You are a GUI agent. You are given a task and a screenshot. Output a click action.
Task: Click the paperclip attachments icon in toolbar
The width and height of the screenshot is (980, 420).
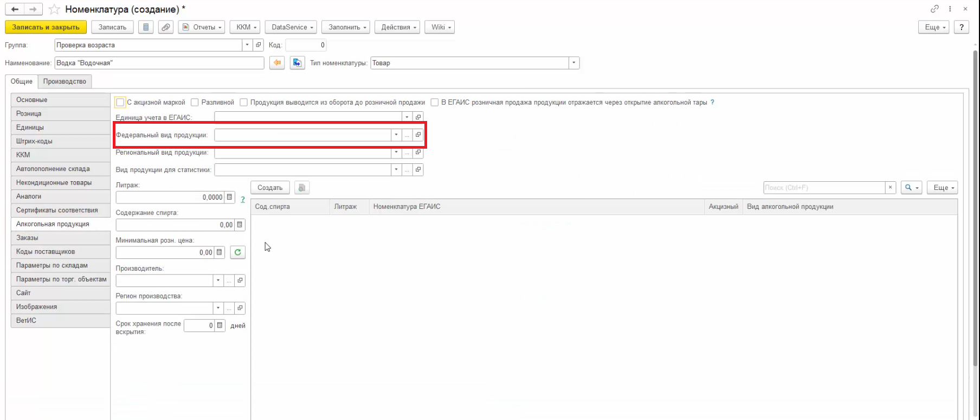pos(166,27)
